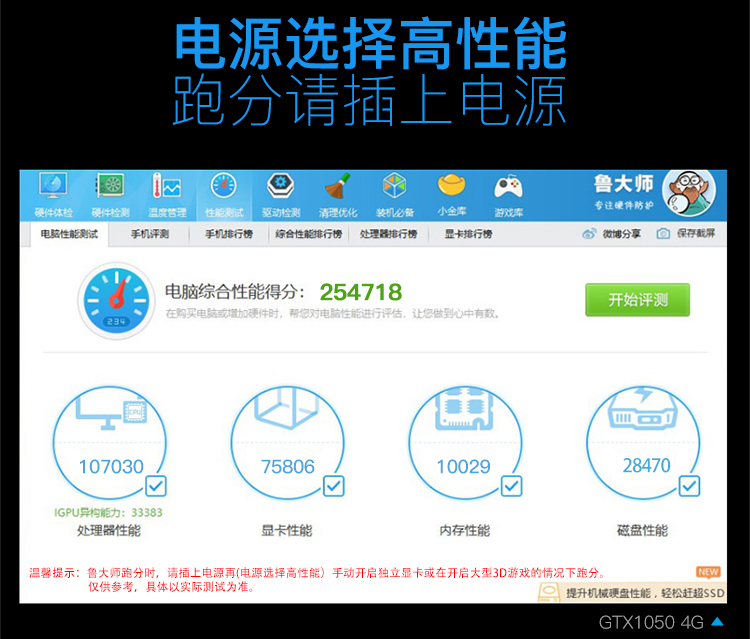Click the graphics card performance circle 75806
Screen dimensions: 750x639
click(x=287, y=443)
